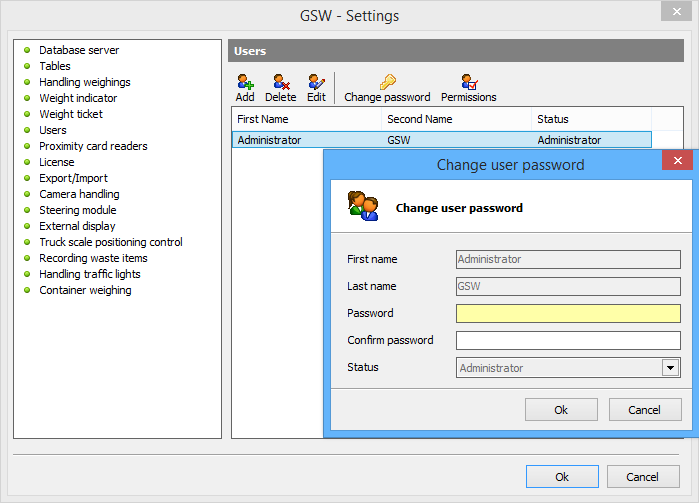Image resolution: width=699 pixels, height=503 pixels.
Task: Select Database server in settings list
Action: point(79,50)
